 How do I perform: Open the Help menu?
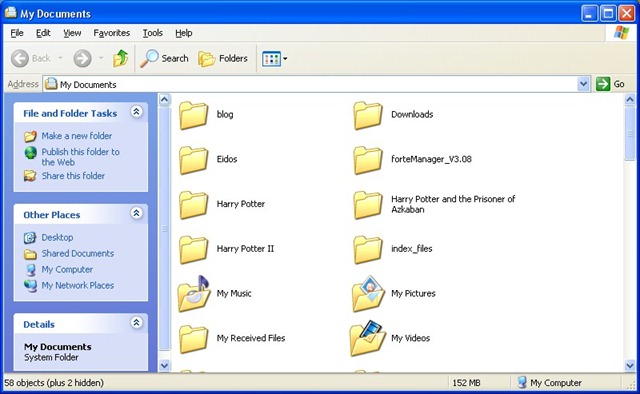[184, 33]
